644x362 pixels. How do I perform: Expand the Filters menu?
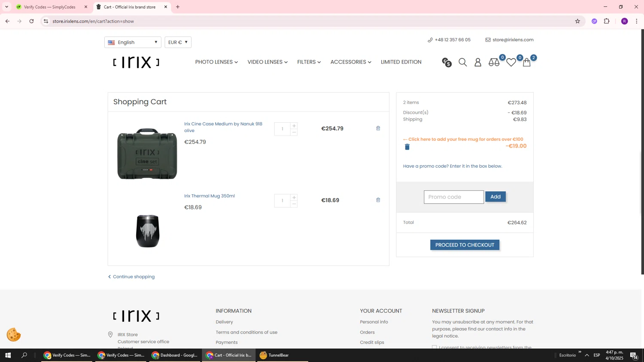click(309, 62)
